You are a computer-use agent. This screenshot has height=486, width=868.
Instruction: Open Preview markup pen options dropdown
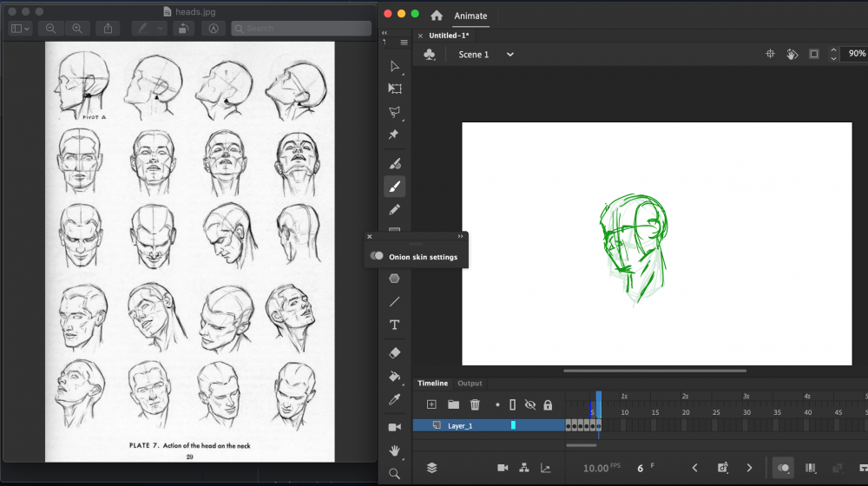pyautogui.click(x=161, y=29)
